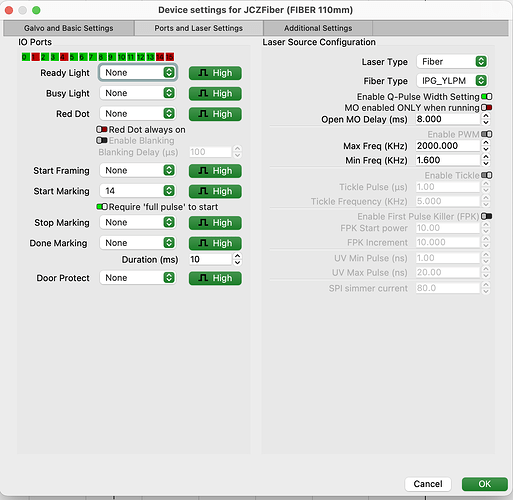This screenshot has height=500, width=513.
Task: Toggle Busy Light High polarity button
Action: pos(215,94)
